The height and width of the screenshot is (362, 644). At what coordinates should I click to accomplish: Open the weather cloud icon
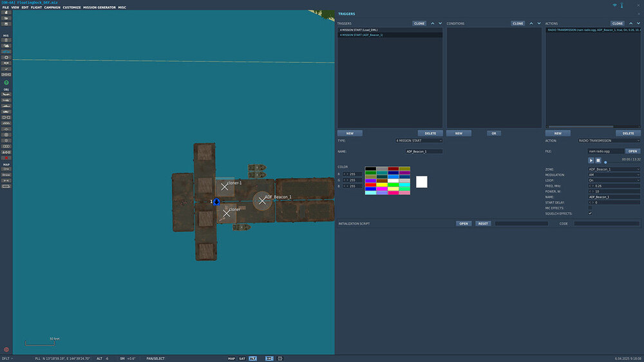click(x=6, y=46)
